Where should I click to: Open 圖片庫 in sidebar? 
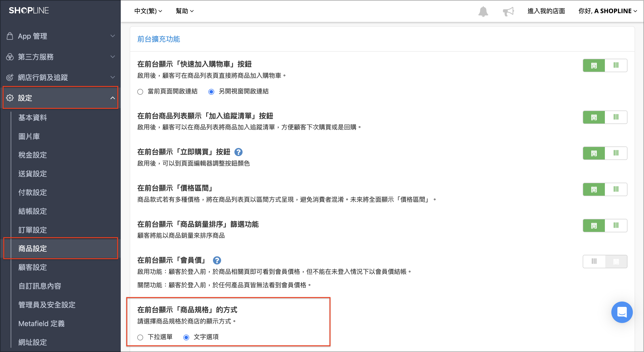(x=29, y=136)
